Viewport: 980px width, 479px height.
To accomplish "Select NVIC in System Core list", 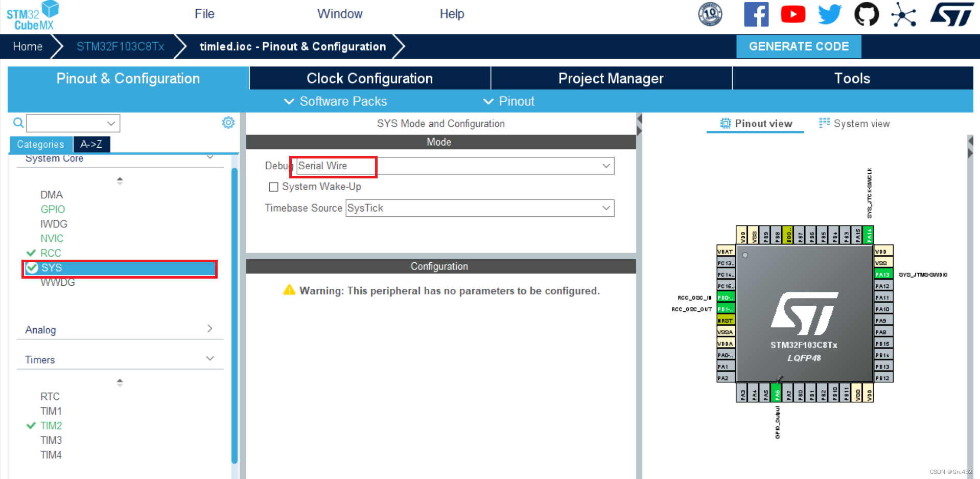I will pyautogui.click(x=52, y=238).
